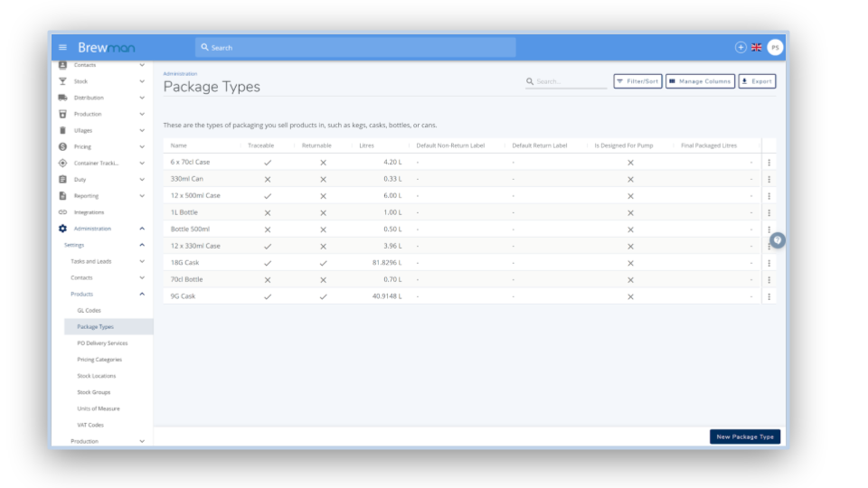Click the Administration breadcrumb link
The height and width of the screenshot is (488, 868).
pyautogui.click(x=180, y=73)
